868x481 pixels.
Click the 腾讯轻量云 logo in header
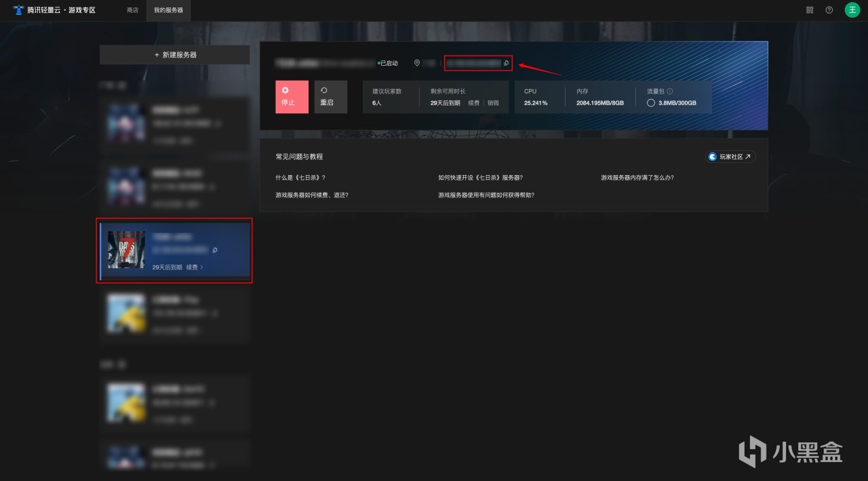click(x=54, y=10)
